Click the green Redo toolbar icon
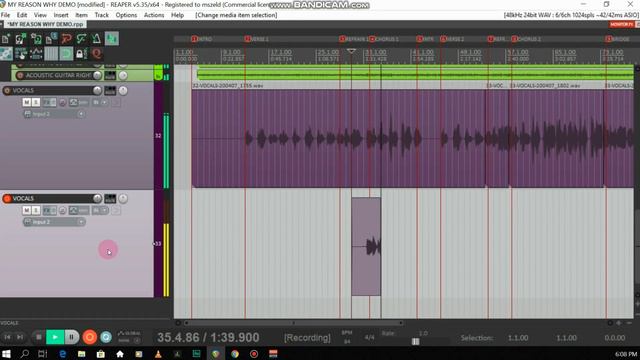 point(81,39)
